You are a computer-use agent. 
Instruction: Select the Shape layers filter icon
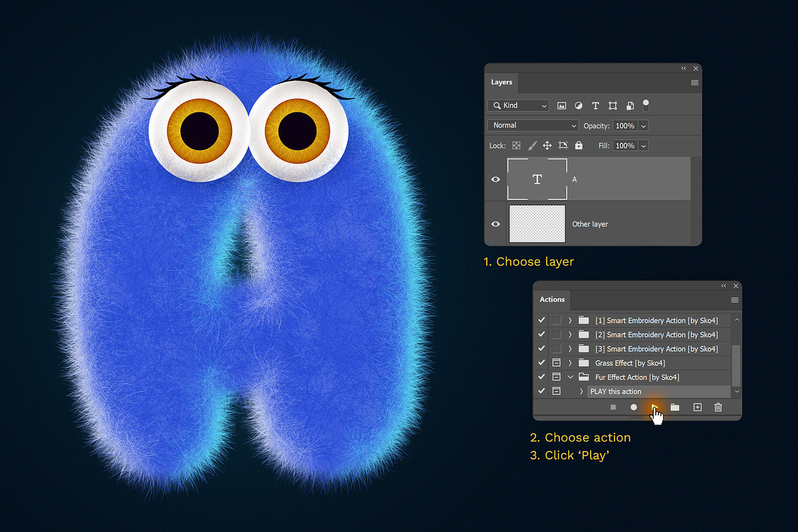(614, 105)
